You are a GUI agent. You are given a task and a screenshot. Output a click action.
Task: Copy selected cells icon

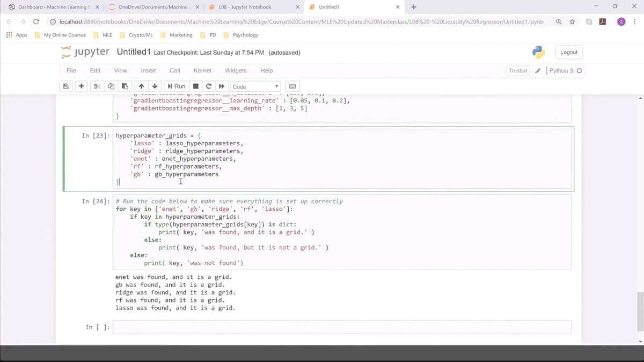click(111, 86)
